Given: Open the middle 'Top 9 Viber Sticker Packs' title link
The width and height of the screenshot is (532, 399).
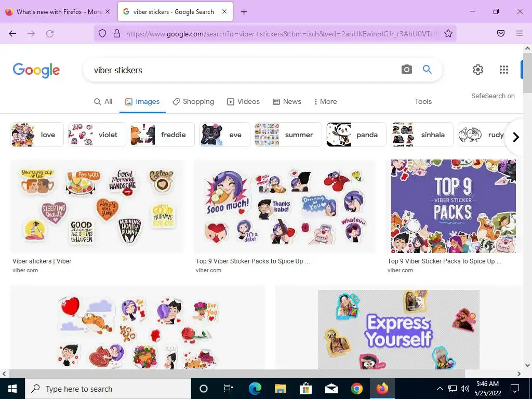Looking at the screenshot, I should (x=253, y=261).
